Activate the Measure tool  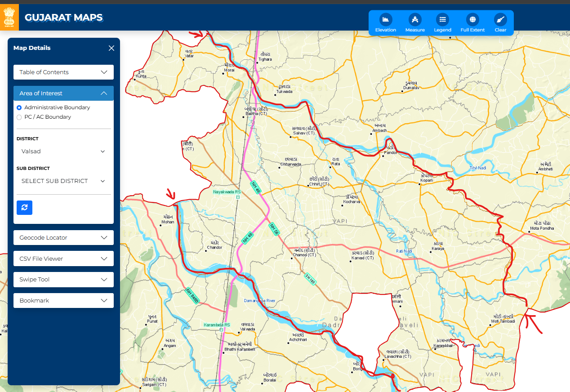pyautogui.click(x=415, y=23)
